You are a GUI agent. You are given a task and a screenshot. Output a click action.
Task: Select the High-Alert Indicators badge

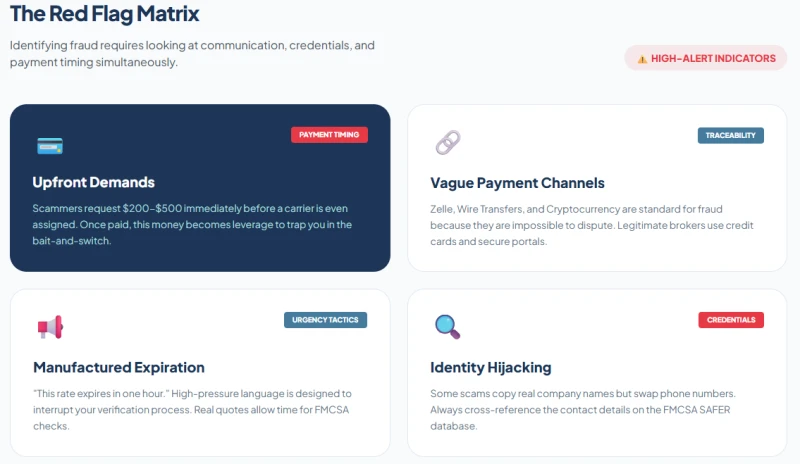coord(706,58)
